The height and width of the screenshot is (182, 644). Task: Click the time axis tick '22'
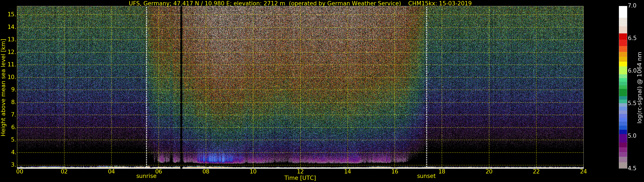coord(536,172)
